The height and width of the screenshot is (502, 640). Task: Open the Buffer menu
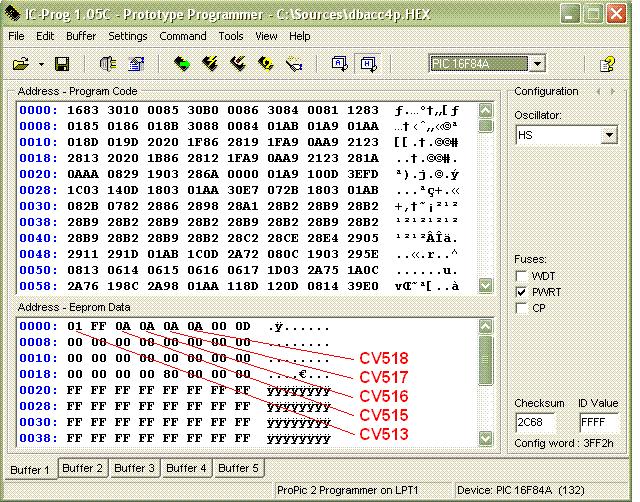[81, 36]
